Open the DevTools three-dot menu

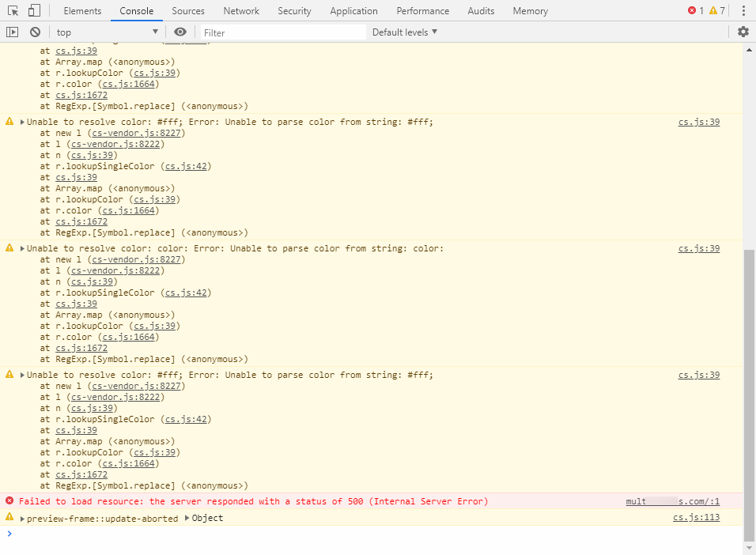click(x=743, y=10)
